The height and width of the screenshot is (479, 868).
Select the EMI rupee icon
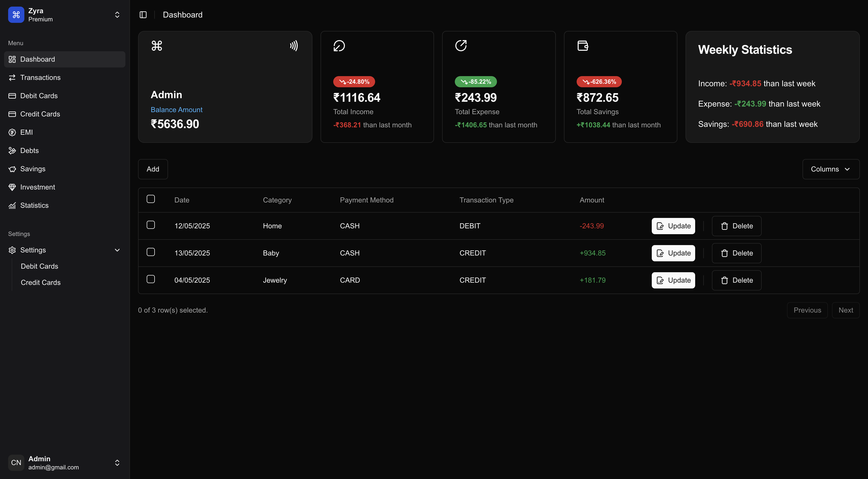click(x=12, y=132)
